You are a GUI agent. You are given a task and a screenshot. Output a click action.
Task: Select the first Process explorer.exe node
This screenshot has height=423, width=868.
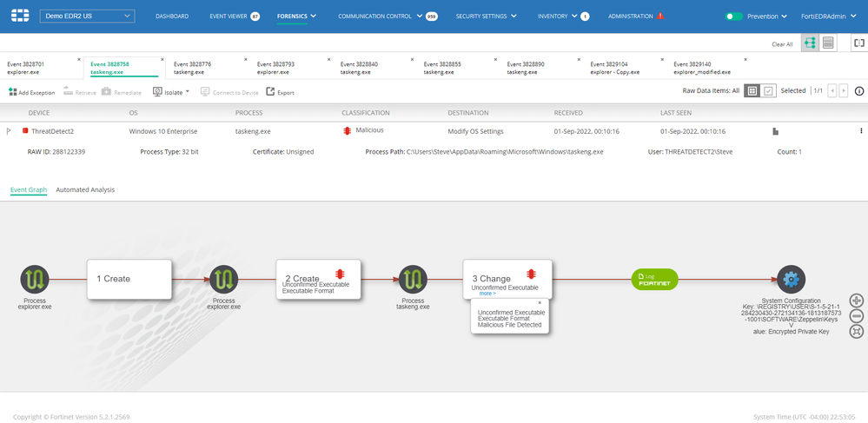(35, 279)
